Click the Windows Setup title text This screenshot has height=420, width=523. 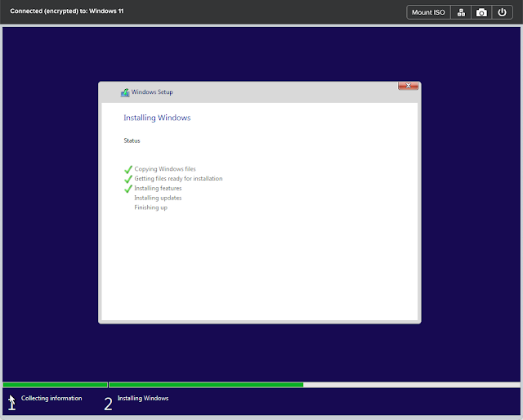[x=152, y=92]
